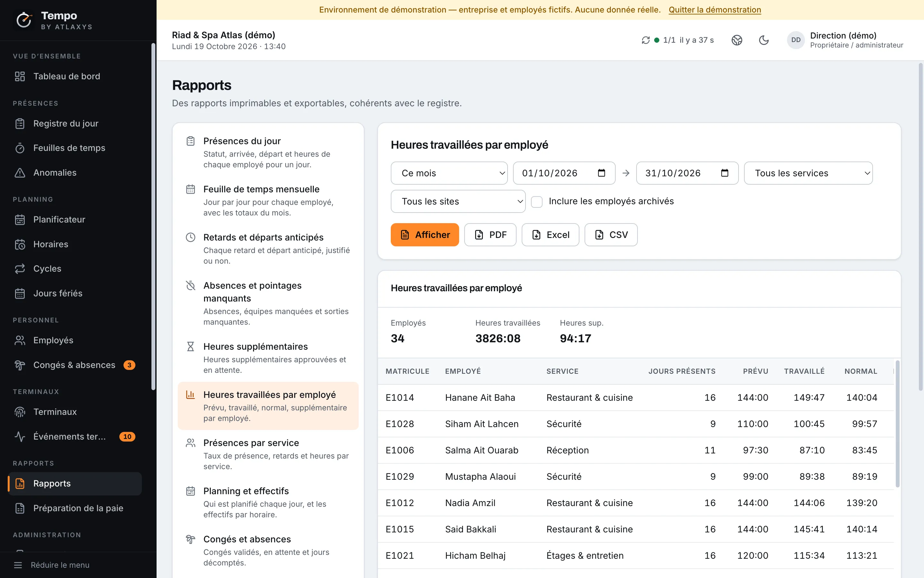Select Heures supplémentaires report
Image resolution: width=924 pixels, height=578 pixels.
(x=268, y=358)
